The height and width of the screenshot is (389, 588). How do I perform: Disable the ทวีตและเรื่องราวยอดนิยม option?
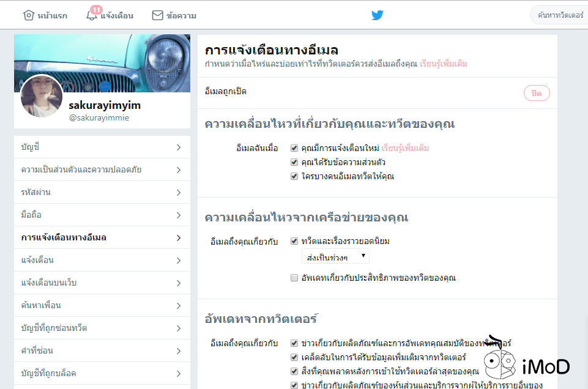[x=293, y=241]
